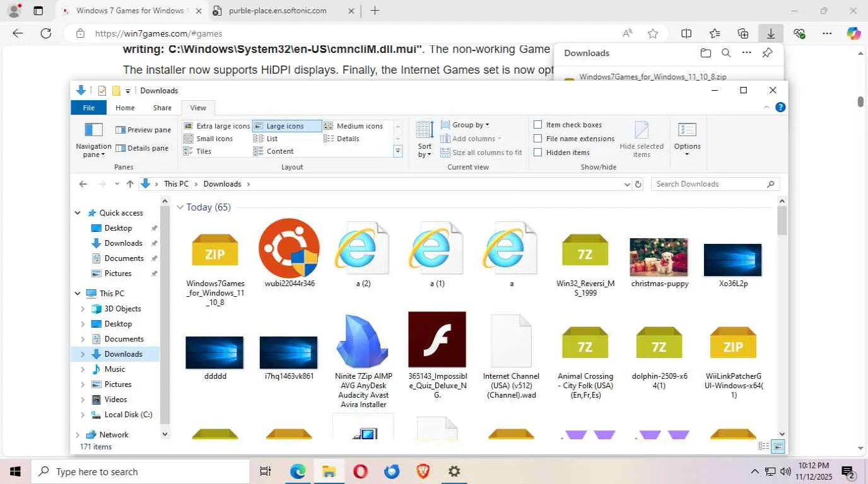Select Music in navigation tree

click(x=114, y=369)
